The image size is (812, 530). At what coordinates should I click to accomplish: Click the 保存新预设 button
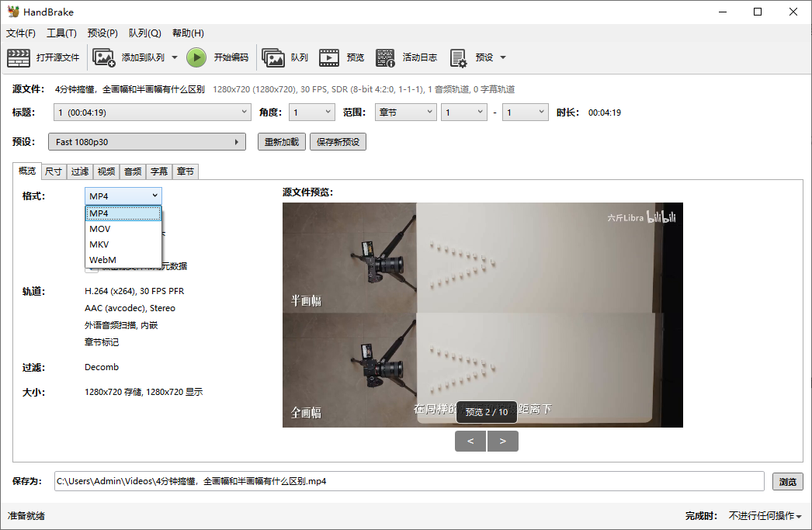point(338,142)
